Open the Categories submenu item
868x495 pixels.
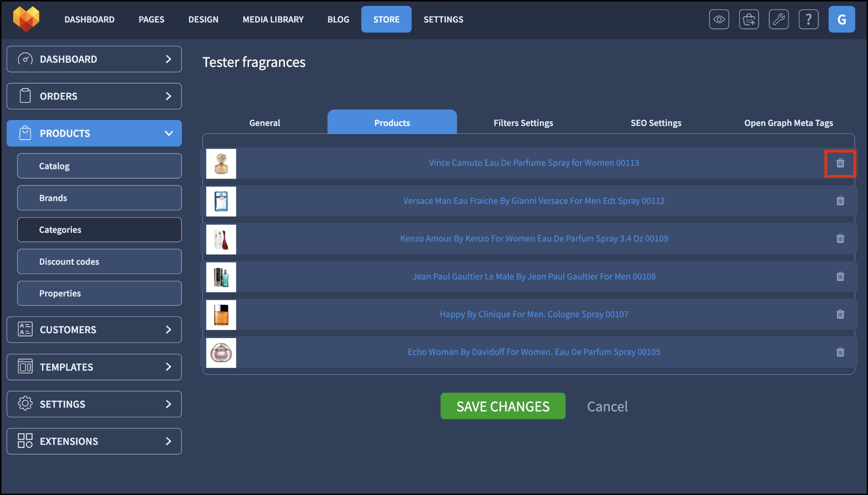[99, 229]
